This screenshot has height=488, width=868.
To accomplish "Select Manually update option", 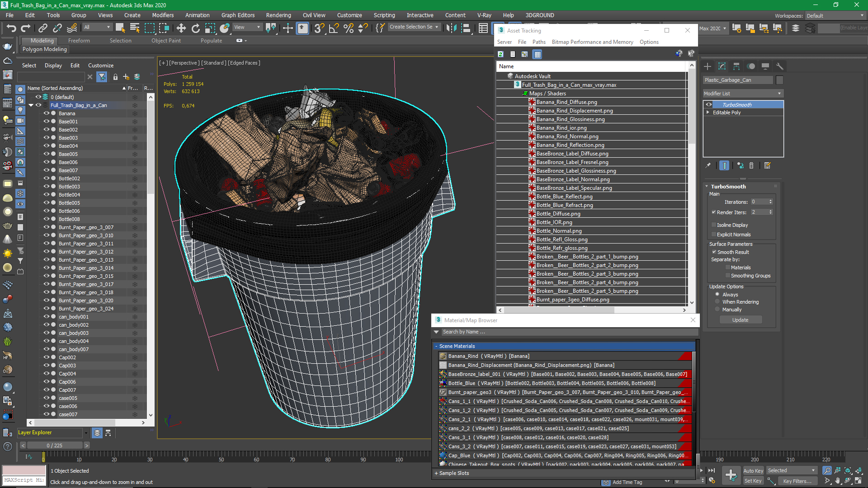I will pos(717,310).
